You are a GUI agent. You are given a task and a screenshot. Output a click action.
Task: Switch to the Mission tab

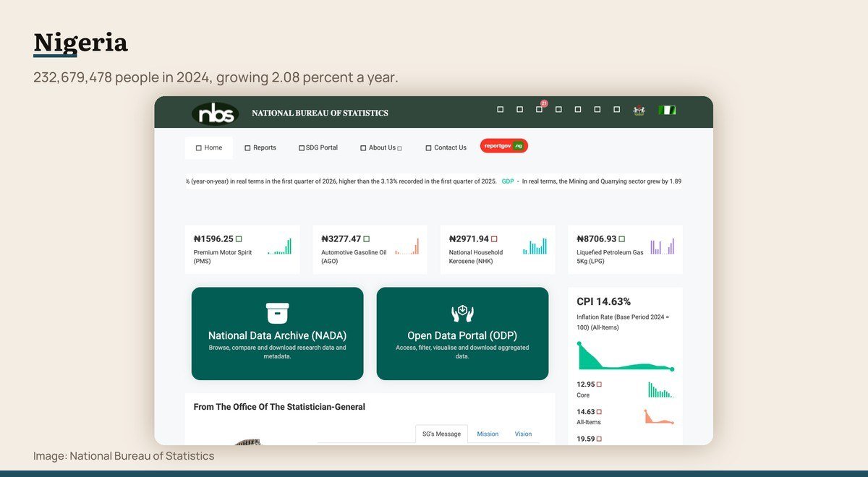coord(488,434)
